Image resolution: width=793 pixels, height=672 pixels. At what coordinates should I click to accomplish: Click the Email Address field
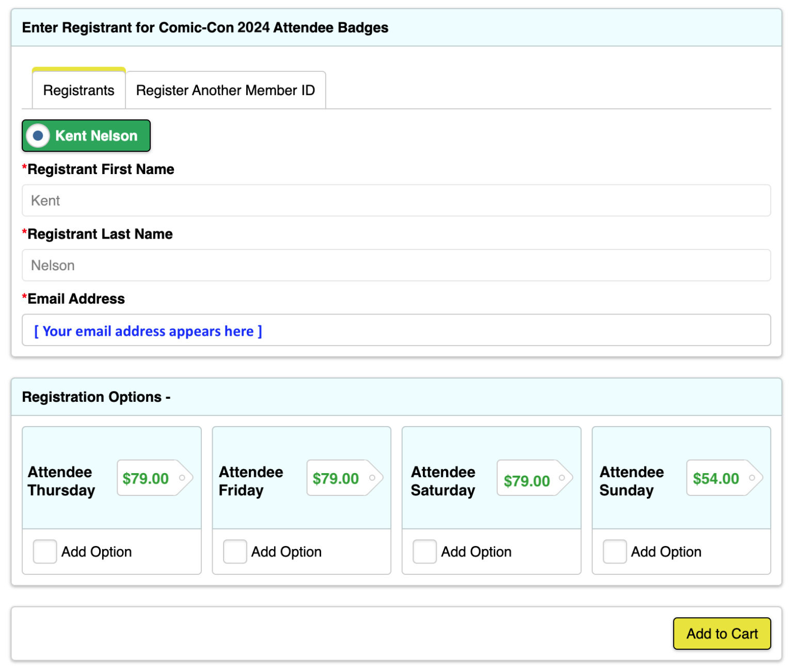(396, 330)
